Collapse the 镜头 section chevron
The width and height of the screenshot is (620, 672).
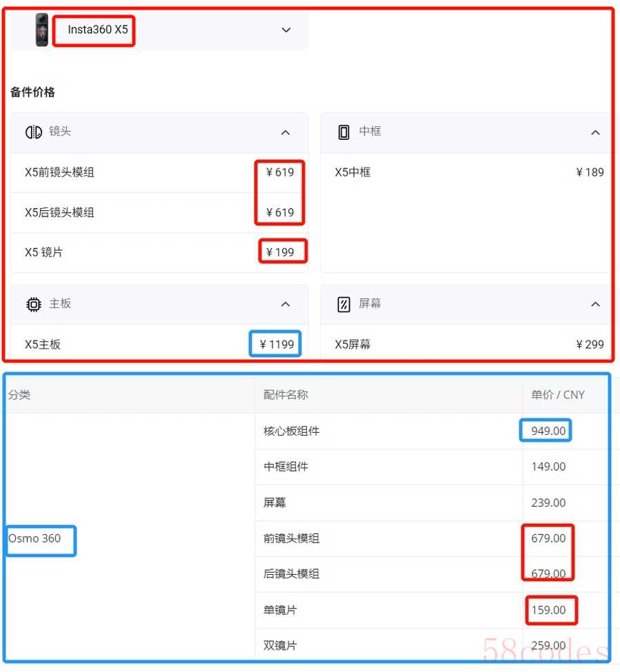tap(285, 132)
